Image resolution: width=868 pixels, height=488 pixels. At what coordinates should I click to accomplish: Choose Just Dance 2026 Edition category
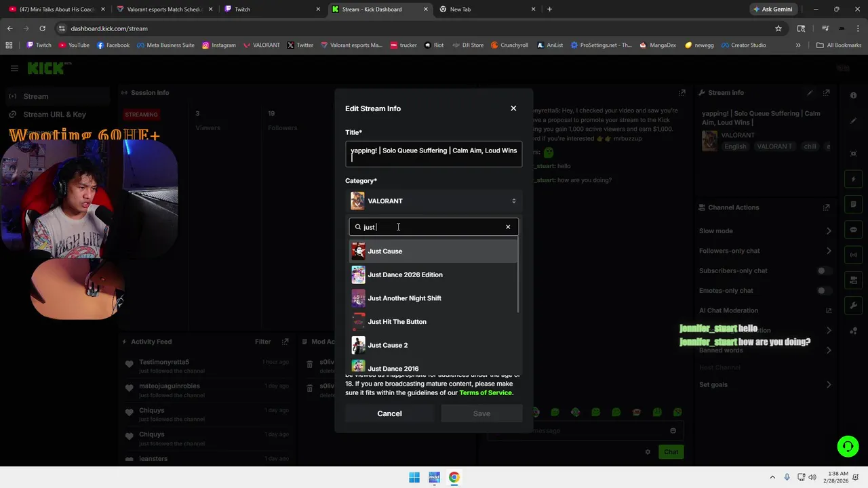(433, 274)
